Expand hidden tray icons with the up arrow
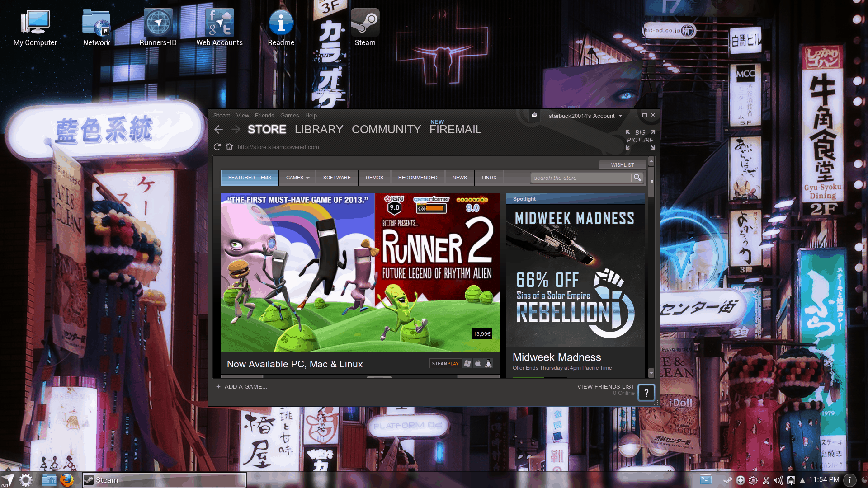 pos(802,480)
